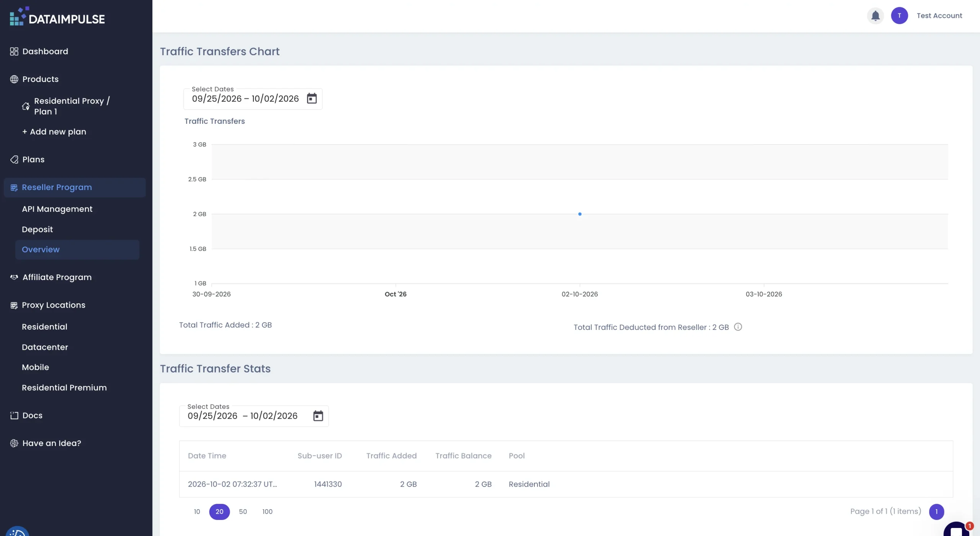980x536 pixels.
Task: Go to page 1 of table
Action: (936, 511)
